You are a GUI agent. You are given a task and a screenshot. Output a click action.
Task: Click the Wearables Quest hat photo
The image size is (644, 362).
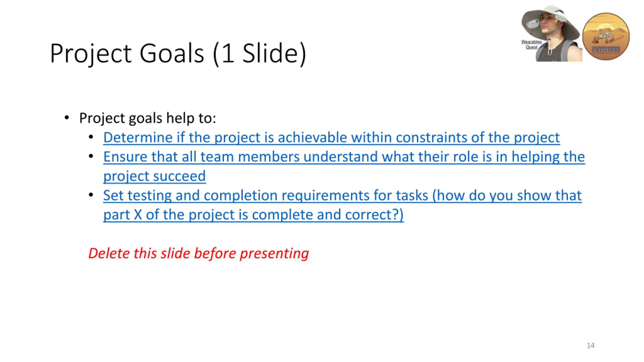click(551, 33)
